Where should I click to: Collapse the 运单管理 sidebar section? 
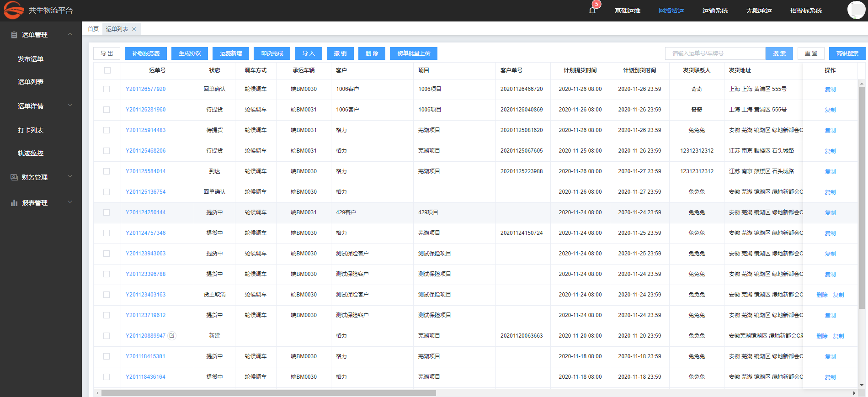tap(70, 34)
